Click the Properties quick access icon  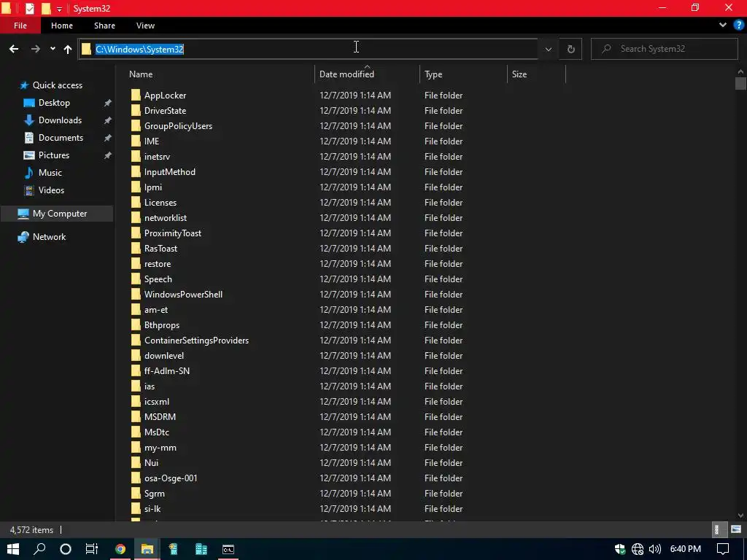(29, 9)
